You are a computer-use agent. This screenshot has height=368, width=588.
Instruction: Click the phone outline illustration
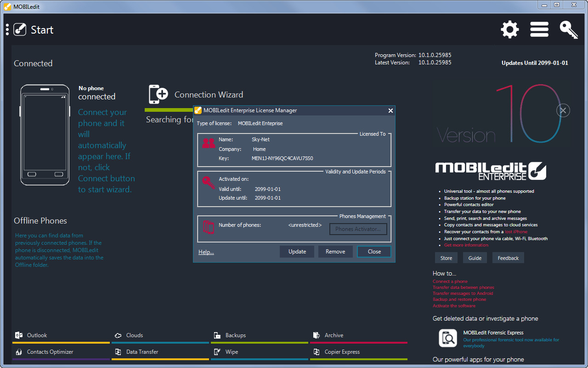[45, 134]
